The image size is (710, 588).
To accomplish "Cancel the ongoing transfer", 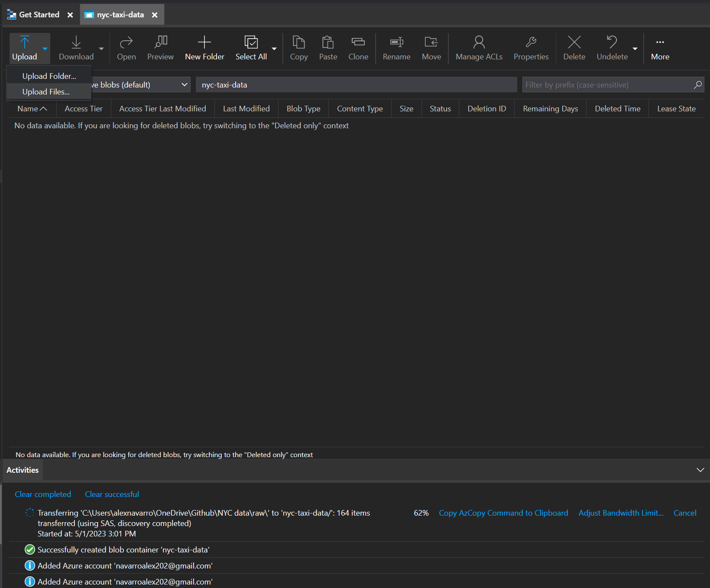I will [685, 513].
